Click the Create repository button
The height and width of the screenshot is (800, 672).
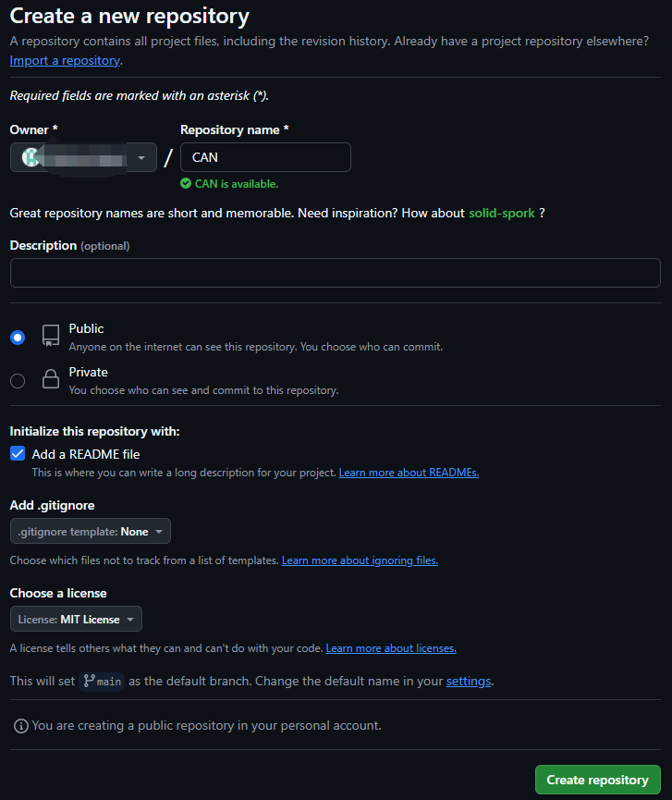click(597, 780)
